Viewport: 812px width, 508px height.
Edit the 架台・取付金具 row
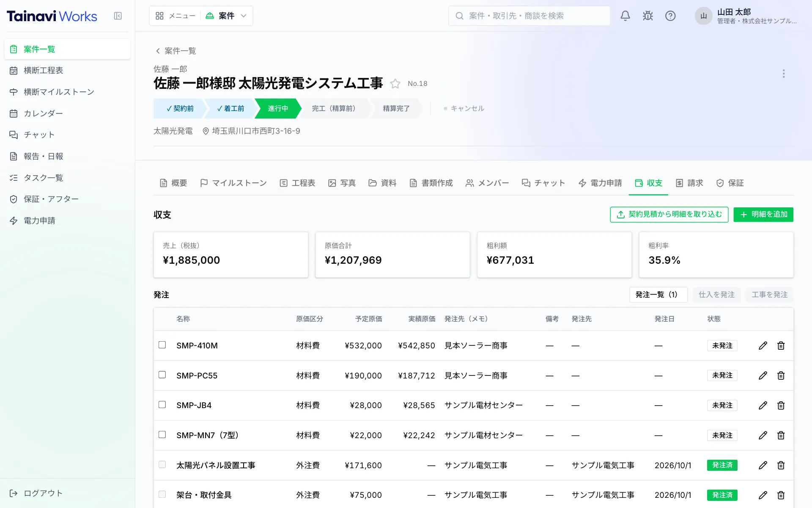[x=763, y=495]
